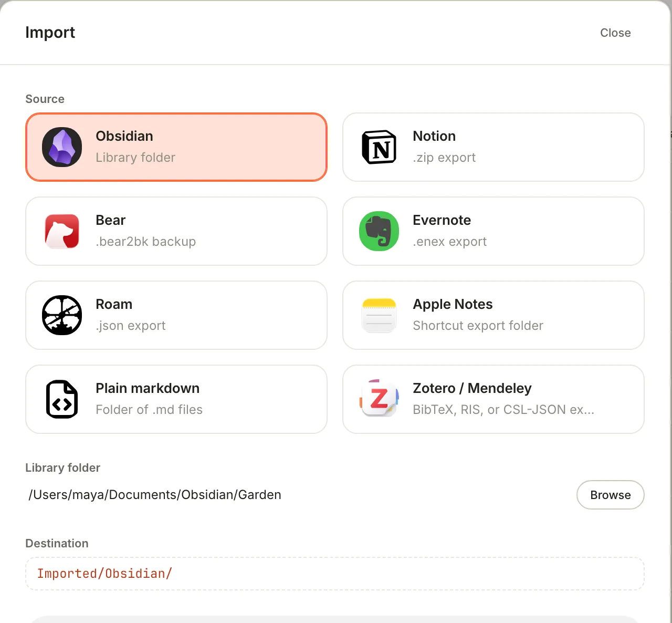Click the Source section label

click(45, 99)
